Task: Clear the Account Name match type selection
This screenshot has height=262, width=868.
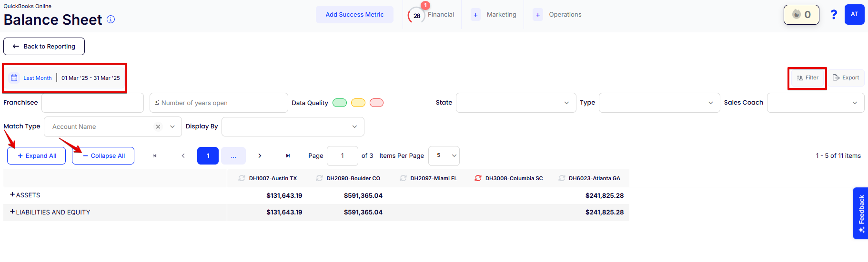Action: (158, 127)
